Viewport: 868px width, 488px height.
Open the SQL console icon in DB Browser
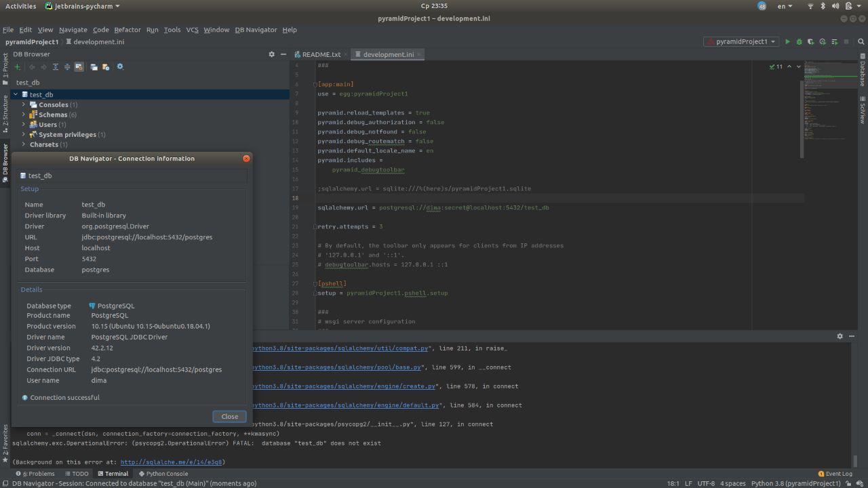point(94,67)
